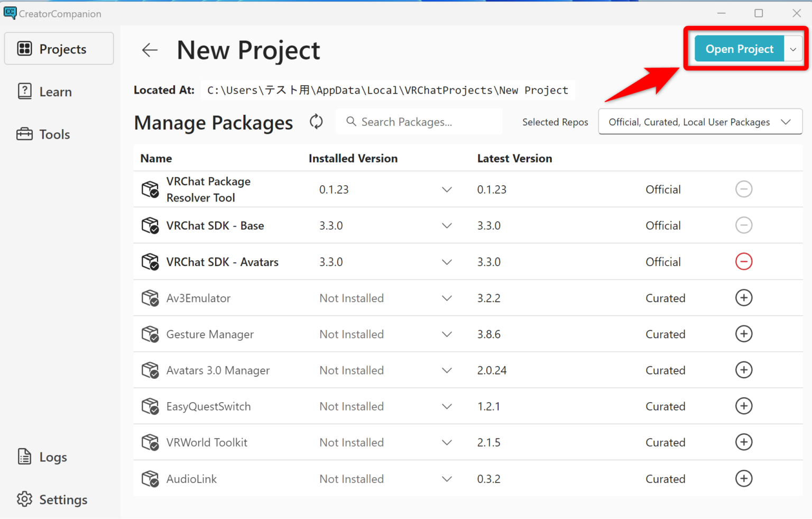Expand the Open Project dropdown arrow
This screenshot has width=812, height=519.
point(793,49)
